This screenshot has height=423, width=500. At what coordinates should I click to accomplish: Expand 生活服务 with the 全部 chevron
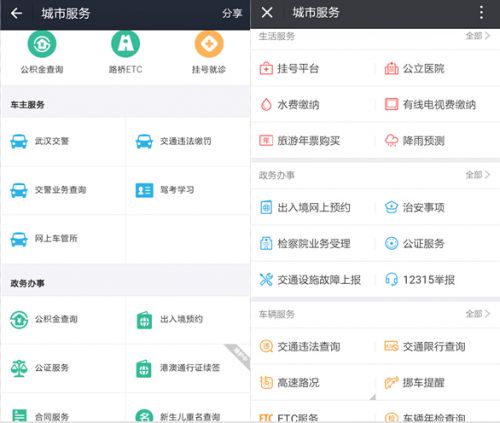click(478, 36)
